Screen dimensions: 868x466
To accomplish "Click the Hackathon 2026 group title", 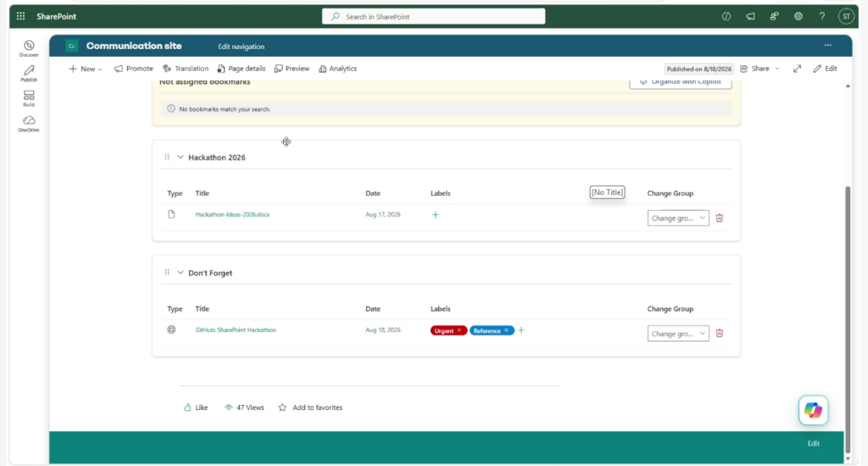I will point(216,158).
